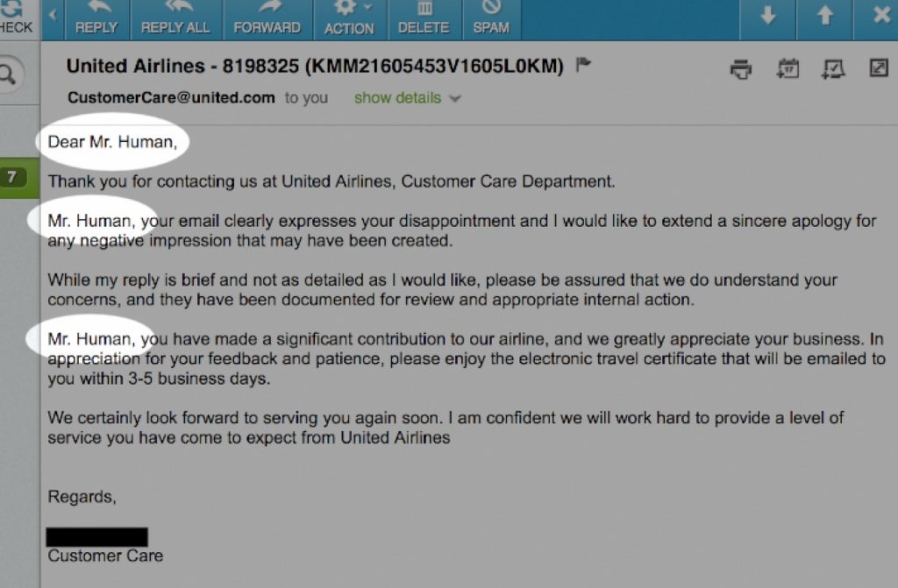Go to next message with down arrow
The height and width of the screenshot is (588, 898).
(x=768, y=16)
